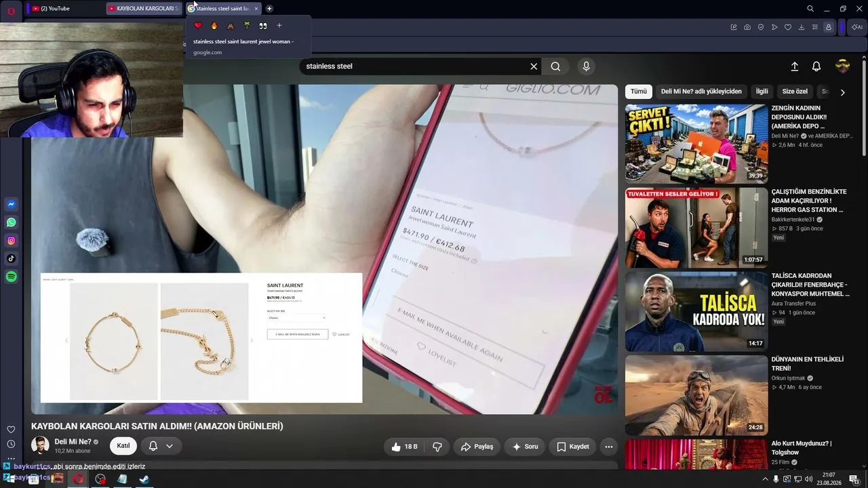Open WhatsApp in the Opera sidebar
868x488 pixels.
(x=12, y=222)
